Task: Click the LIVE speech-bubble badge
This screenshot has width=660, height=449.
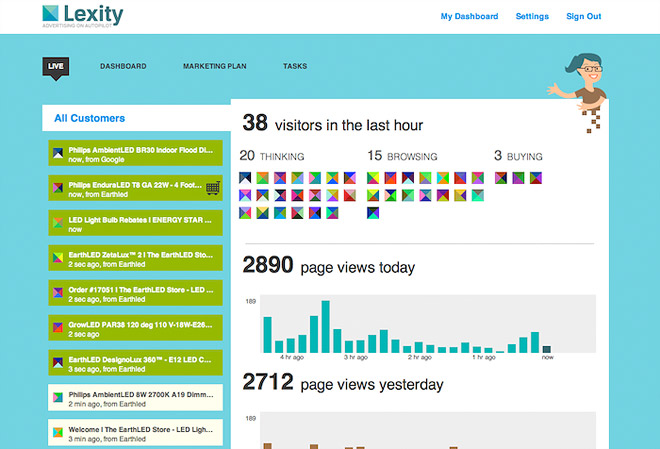Action: (x=56, y=68)
